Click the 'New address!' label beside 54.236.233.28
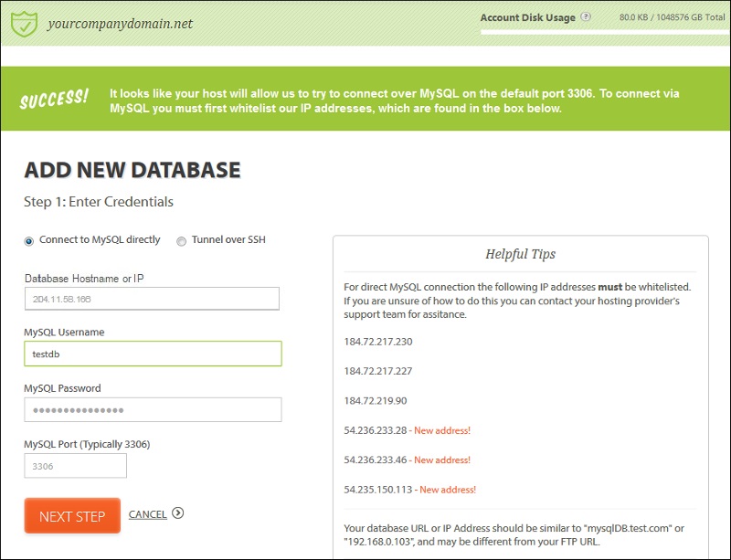The width and height of the screenshot is (731, 560). 444,430
